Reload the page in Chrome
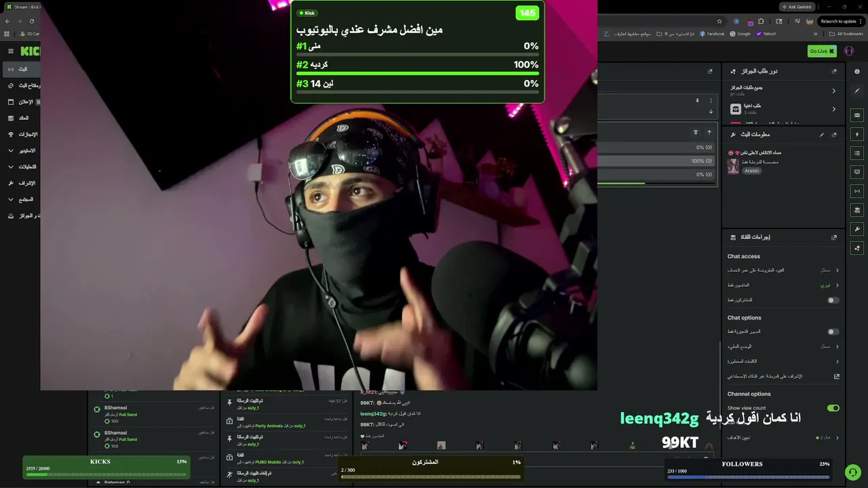 (31, 21)
